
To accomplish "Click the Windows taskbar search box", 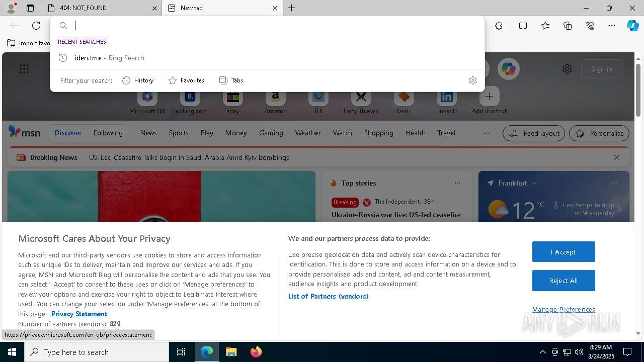I will (x=97, y=352).
